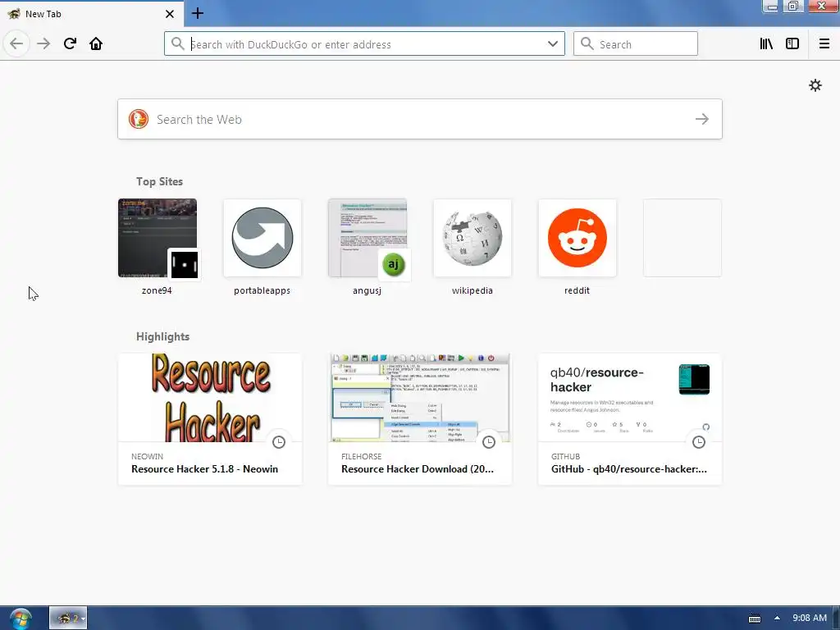Open GitHub - qb40/resource-hacker link

(x=629, y=468)
